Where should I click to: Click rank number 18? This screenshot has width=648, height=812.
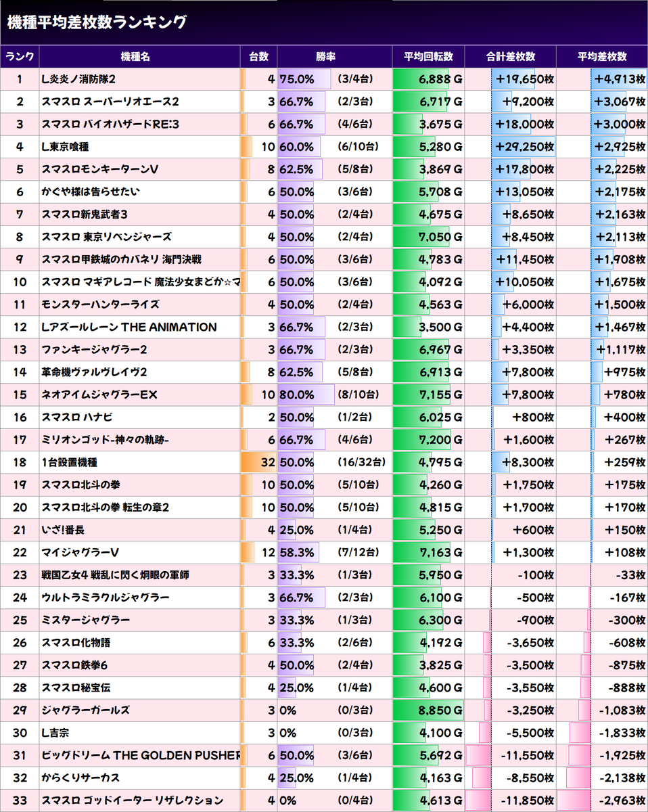(20, 463)
